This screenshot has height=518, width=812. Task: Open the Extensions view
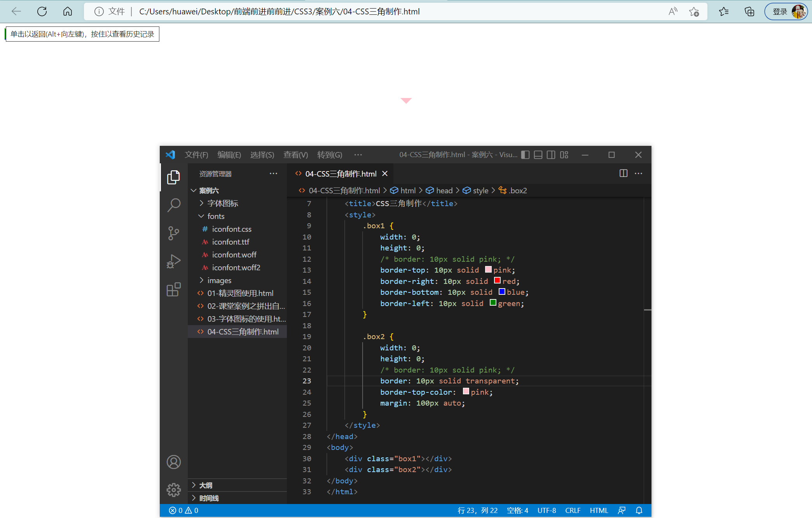coord(173,290)
